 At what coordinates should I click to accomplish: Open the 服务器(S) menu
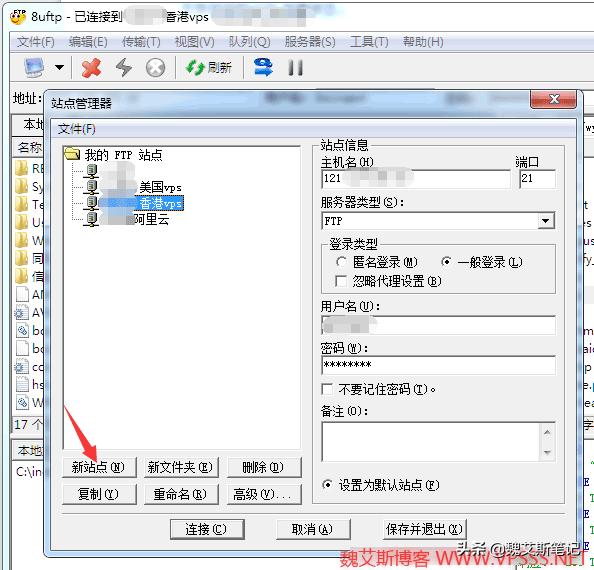coord(310,42)
